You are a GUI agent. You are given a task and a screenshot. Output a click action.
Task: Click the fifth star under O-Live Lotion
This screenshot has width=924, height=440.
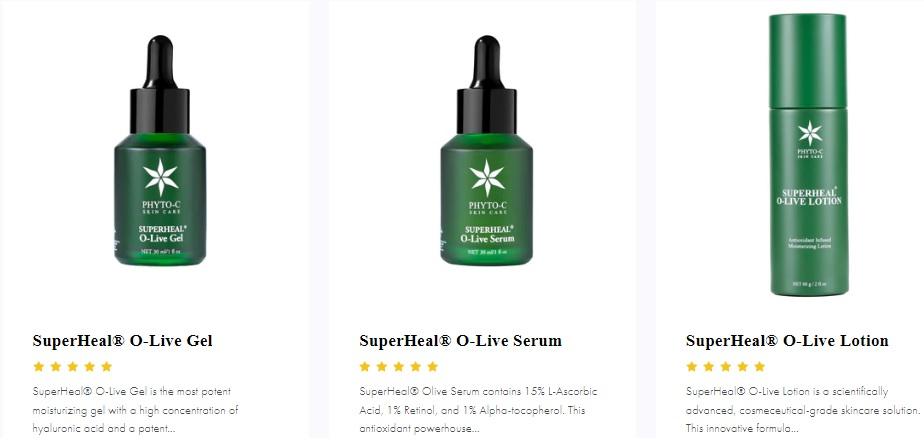coord(760,366)
